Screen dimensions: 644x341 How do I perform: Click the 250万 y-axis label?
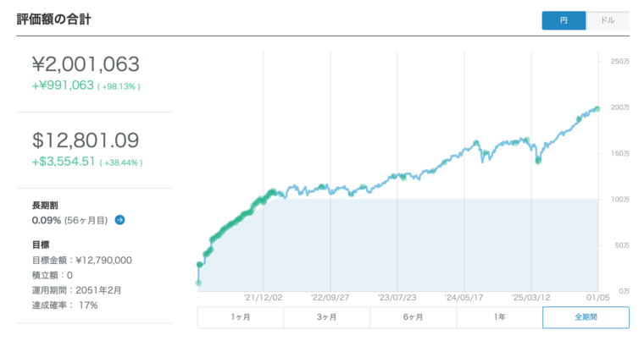[x=619, y=62]
